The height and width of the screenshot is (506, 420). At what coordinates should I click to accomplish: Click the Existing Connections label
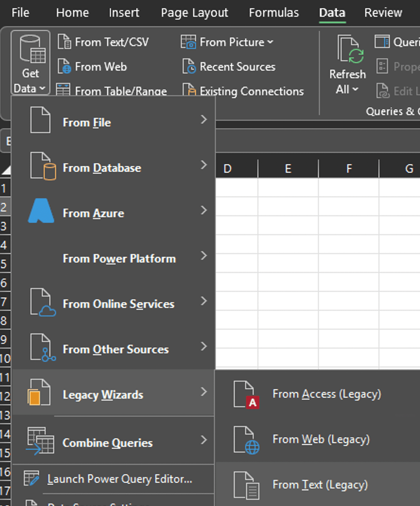click(252, 91)
